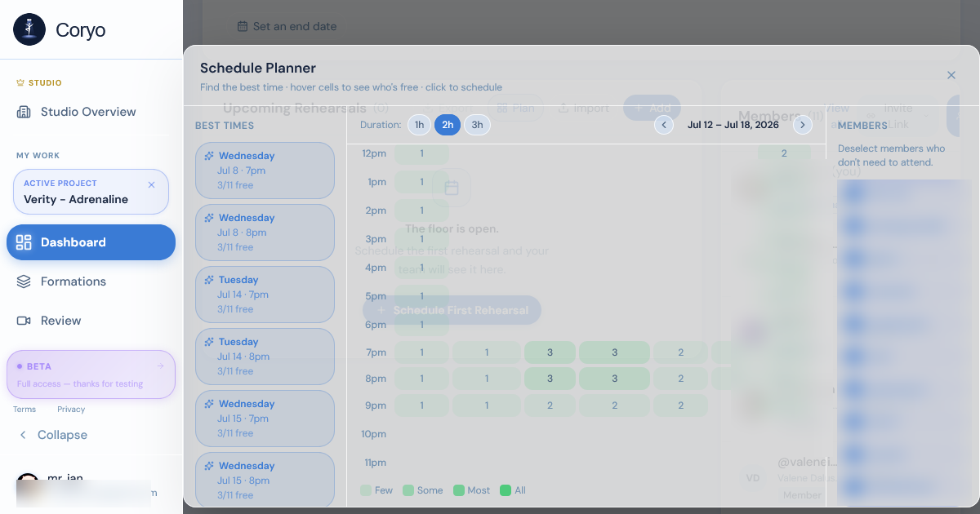
Task: Click the Coryo logo icon
Action: pos(29,29)
